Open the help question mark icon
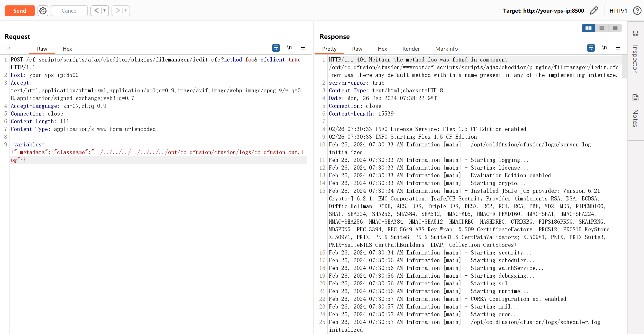Viewport: 644px width, 334px height. pyautogui.click(x=637, y=11)
